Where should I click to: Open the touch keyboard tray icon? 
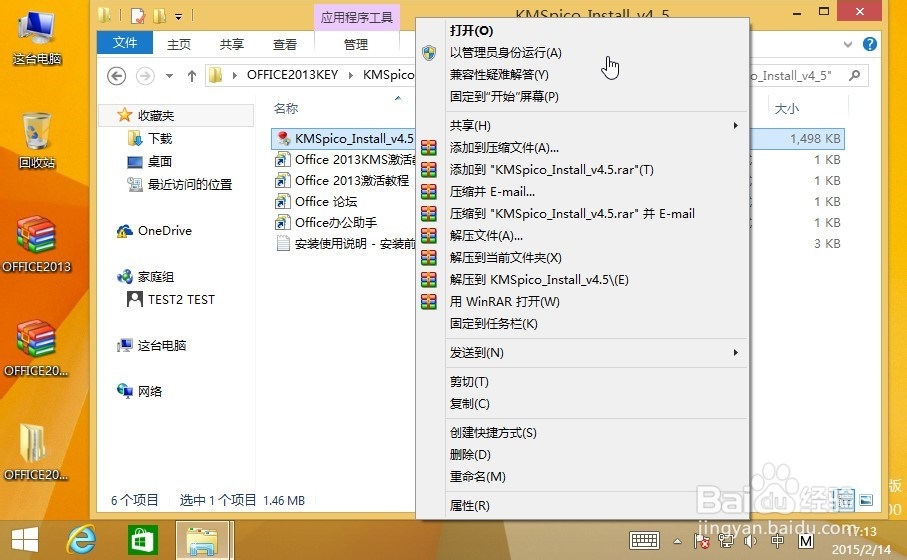pyautogui.click(x=644, y=541)
